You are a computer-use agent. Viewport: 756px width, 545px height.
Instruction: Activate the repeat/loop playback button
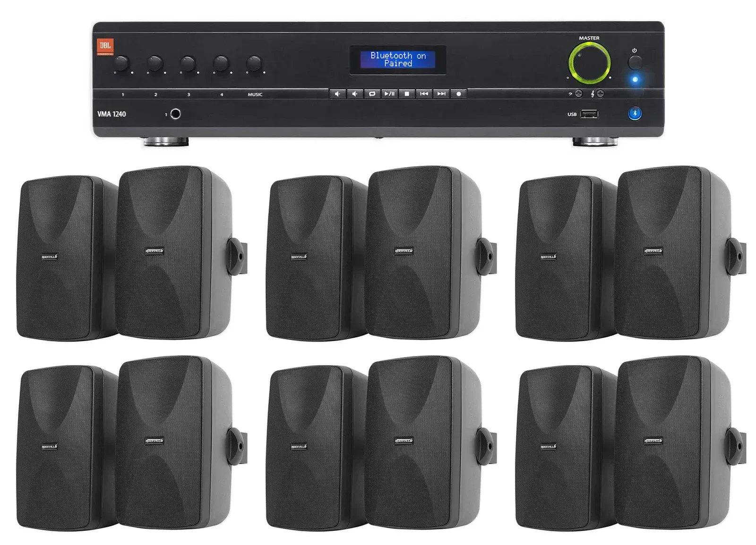point(373,94)
